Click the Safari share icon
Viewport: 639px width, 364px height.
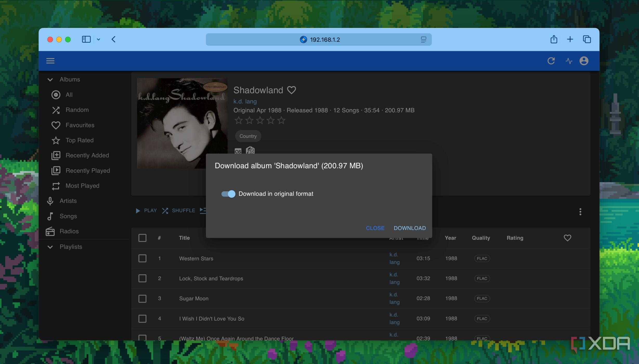[x=554, y=39]
